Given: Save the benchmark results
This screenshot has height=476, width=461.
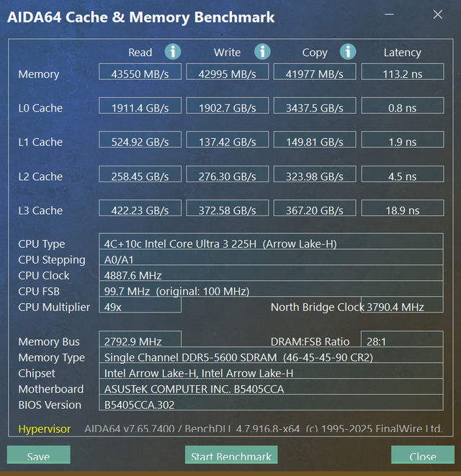Looking at the screenshot, I should (x=39, y=454).
